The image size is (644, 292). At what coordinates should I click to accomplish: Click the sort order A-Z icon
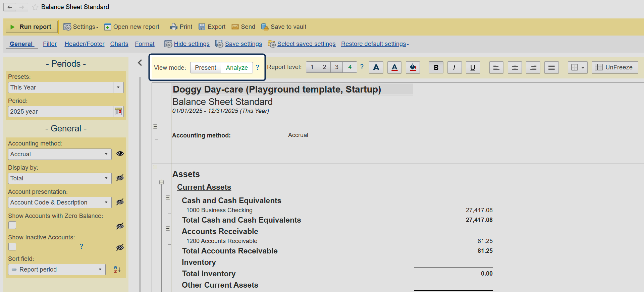tap(117, 270)
